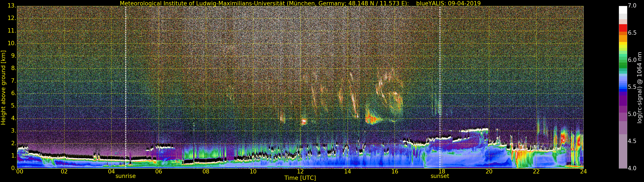Screen dimensions: 644x182
Task: Click the height tick label '13.'
Action: point(12,6)
